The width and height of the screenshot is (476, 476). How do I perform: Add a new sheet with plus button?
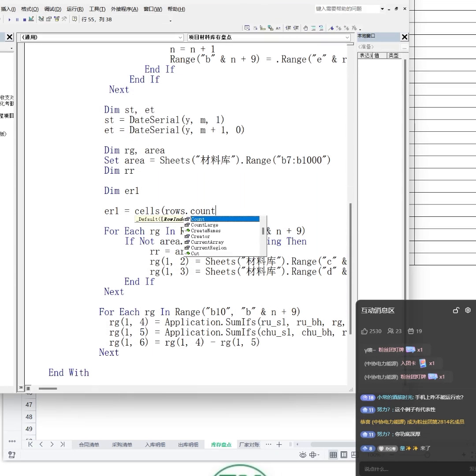(x=279, y=444)
